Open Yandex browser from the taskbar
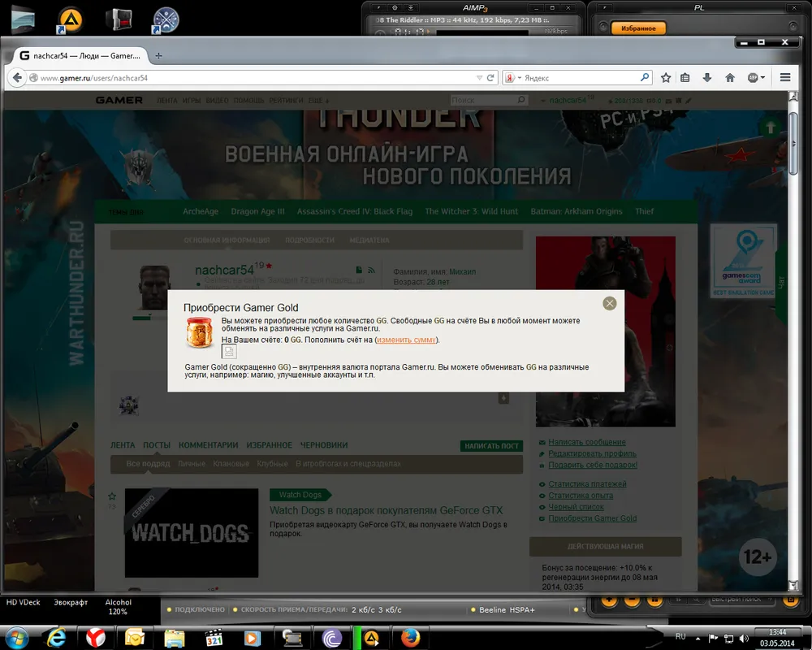812x650 pixels. 95,637
